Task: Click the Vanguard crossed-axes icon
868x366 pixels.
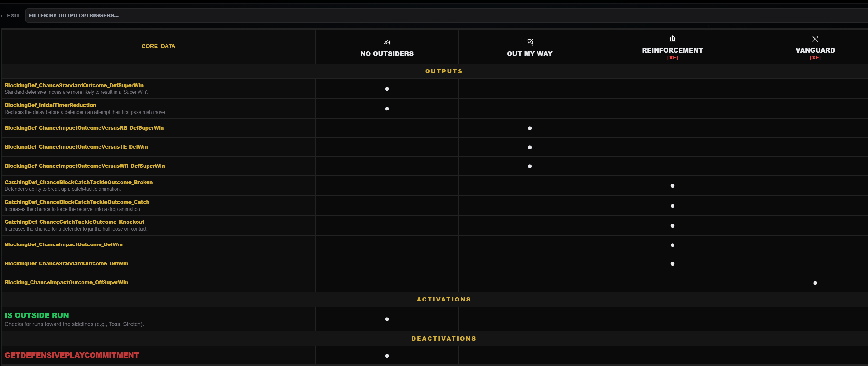Action: (x=815, y=39)
